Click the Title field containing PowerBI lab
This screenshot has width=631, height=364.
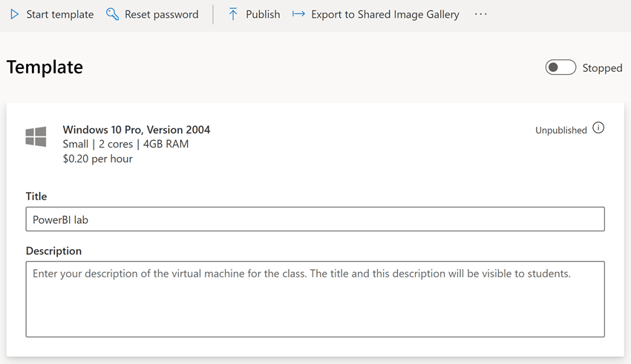(315, 219)
